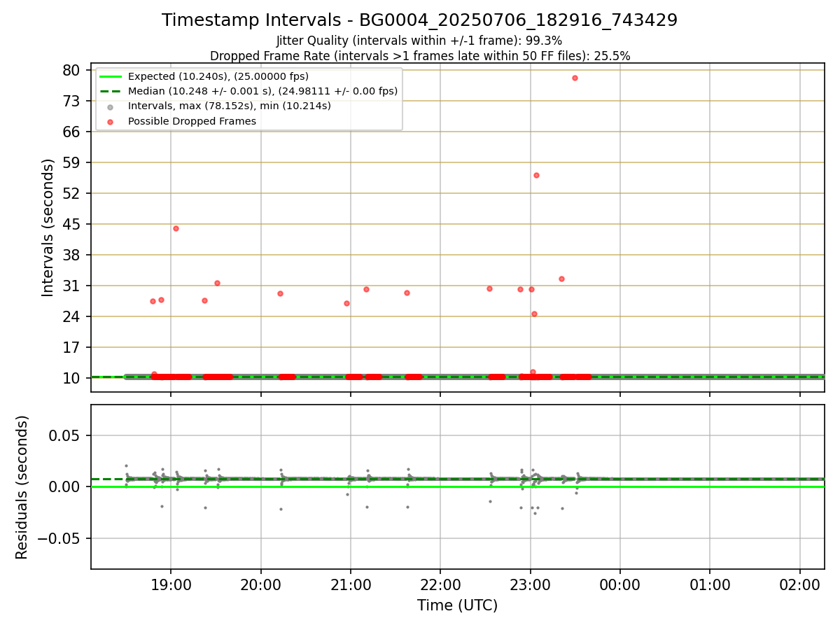Screen dimensions: 840x630
Task: Click the red point at 44 seconds near 19:00
Action: [176, 228]
